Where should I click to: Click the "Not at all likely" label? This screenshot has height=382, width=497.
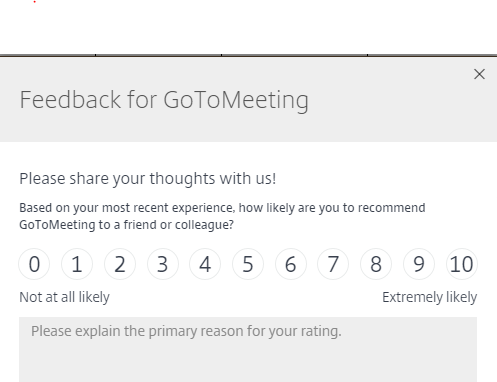coord(64,297)
